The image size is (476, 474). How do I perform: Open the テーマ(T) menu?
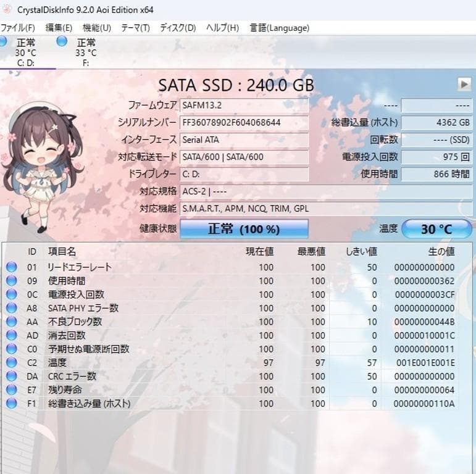(x=135, y=28)
